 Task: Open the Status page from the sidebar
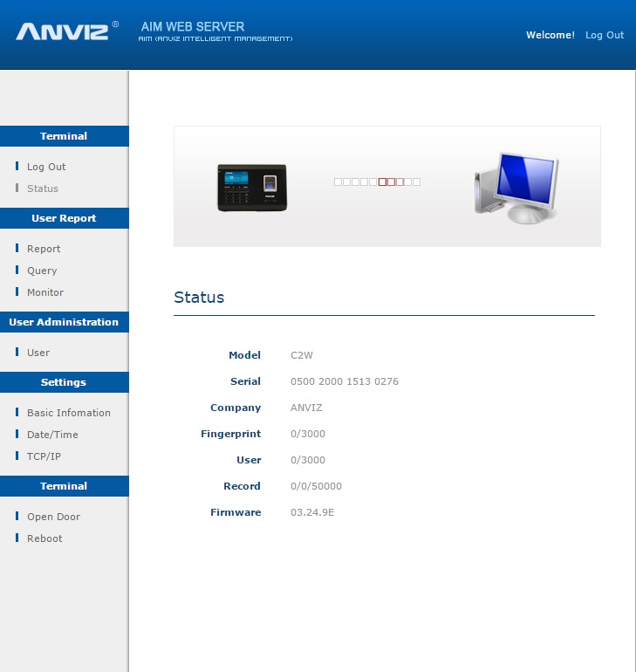click(x=43, y=189)
